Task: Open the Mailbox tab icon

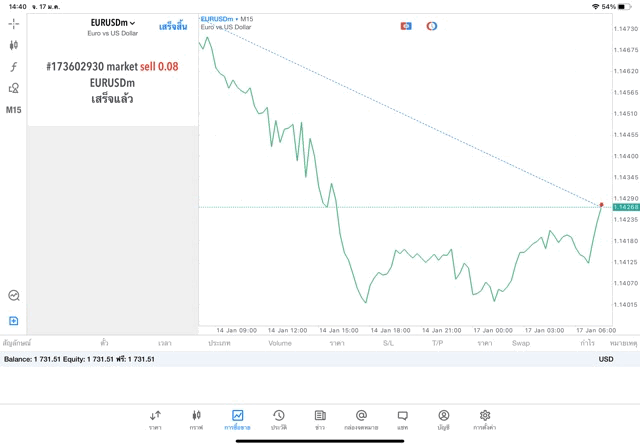Action: (361, 419)
